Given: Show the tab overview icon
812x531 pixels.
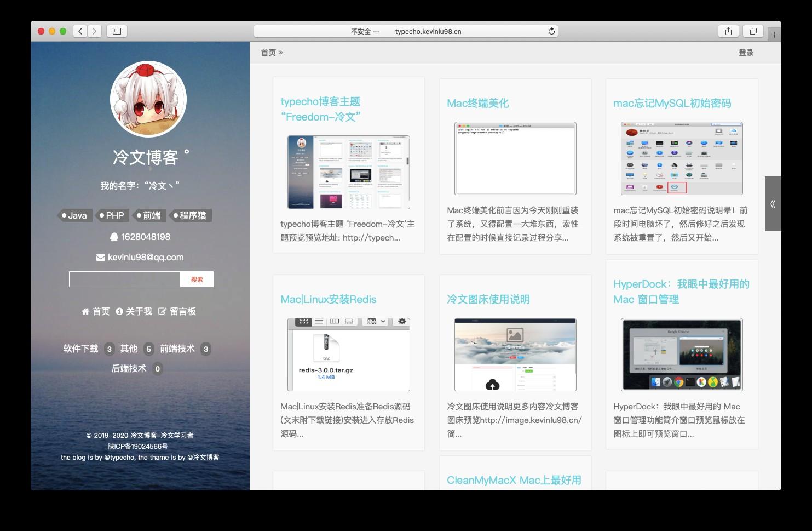Looking at the screenshot, I should pos(753,31).
